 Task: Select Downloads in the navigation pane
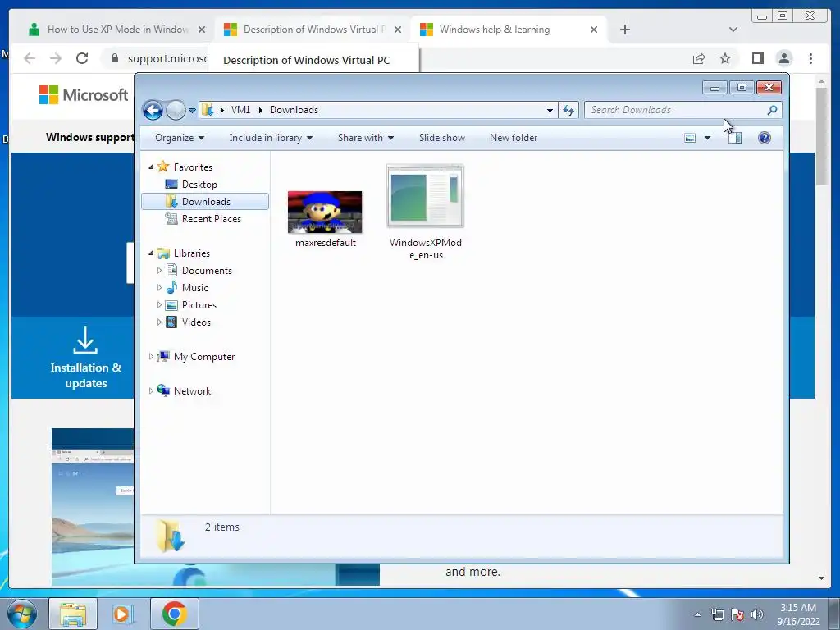[205, 202]
